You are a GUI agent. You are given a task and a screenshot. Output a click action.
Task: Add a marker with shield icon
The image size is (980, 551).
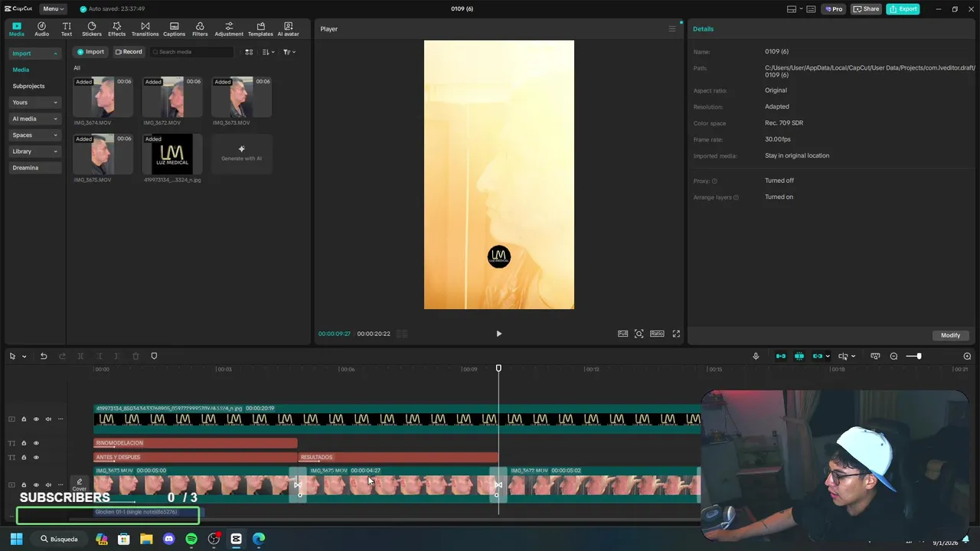click(x=154, y=356)
